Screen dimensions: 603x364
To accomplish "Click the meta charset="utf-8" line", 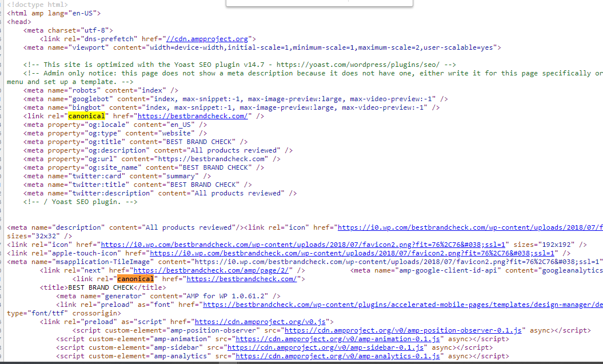I will (68, 30).
